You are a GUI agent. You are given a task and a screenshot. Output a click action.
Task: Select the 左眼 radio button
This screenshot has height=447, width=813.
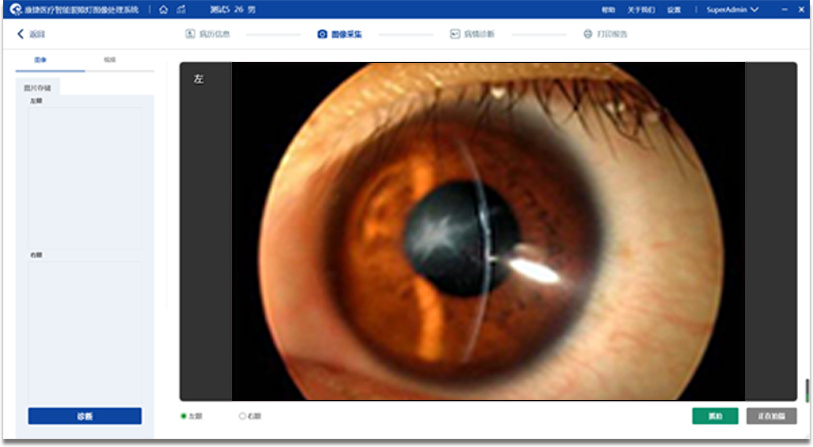pos(183,416)
